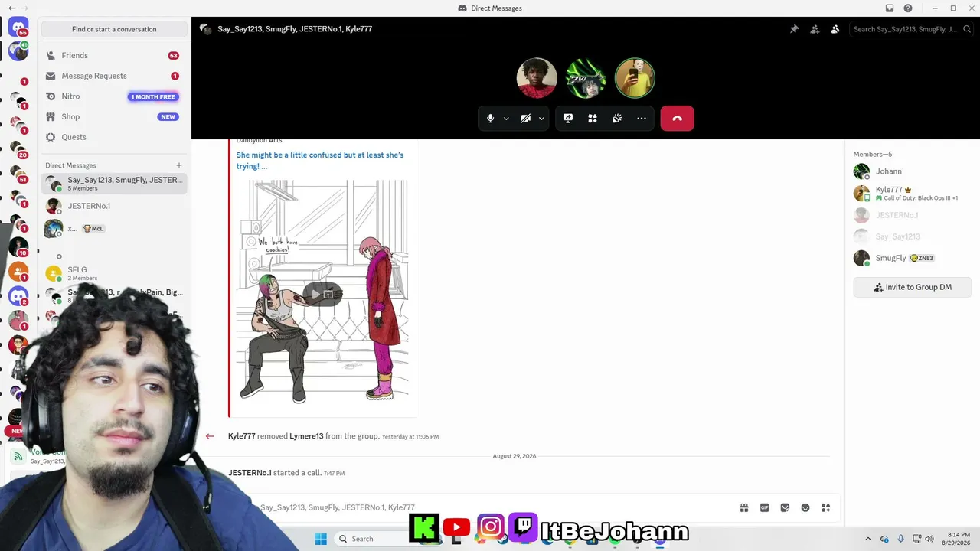The width and height of the screenshot is (980, 551).
Task: Open the emoji picker
Action: (x=805, y=507)
